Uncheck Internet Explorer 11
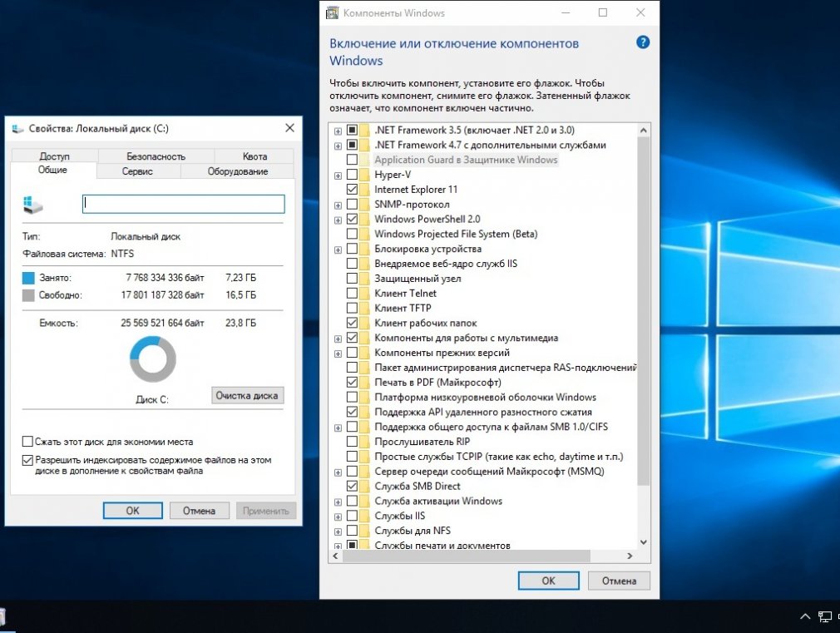 pyautogui.click(x=352, y=189)
